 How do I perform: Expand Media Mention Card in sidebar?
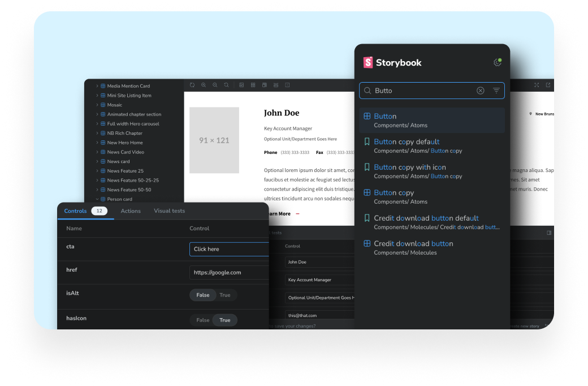click(97, 86)
